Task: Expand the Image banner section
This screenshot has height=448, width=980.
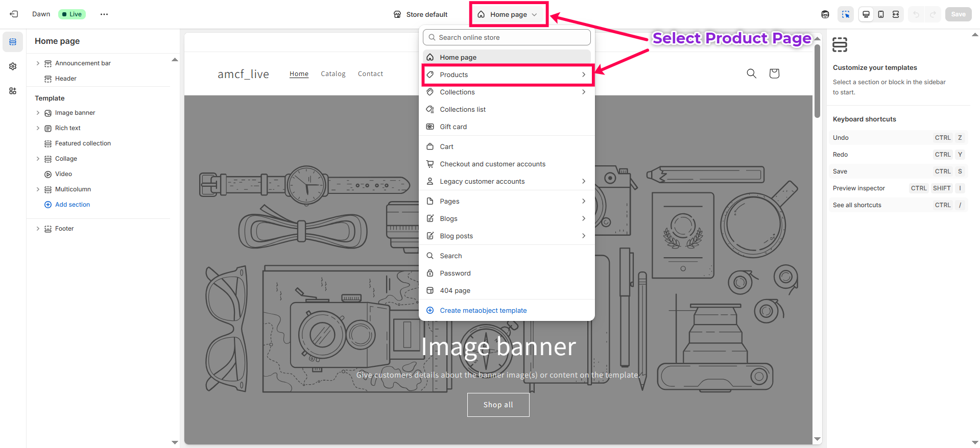Action: click(38, 113)
